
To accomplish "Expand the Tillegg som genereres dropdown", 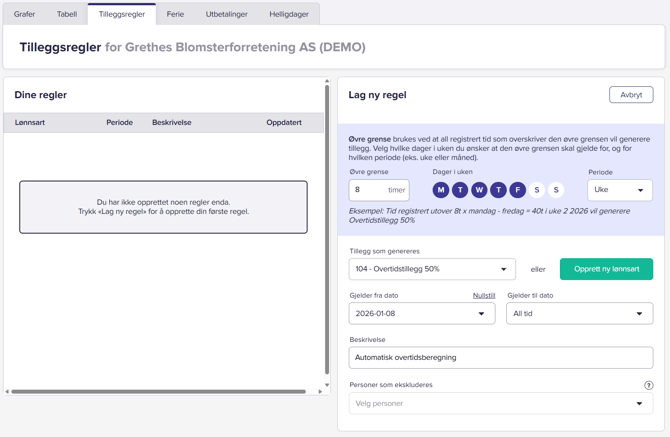I will [432, 269].
